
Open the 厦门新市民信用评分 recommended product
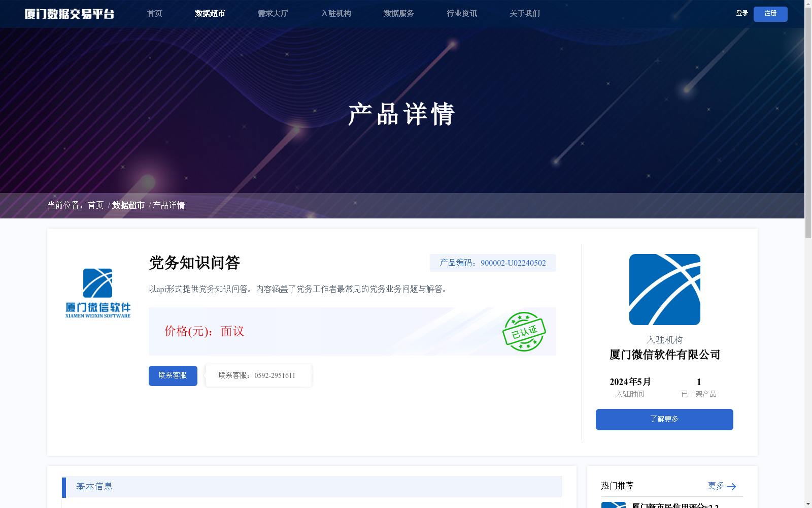click(x=675, y=505)
